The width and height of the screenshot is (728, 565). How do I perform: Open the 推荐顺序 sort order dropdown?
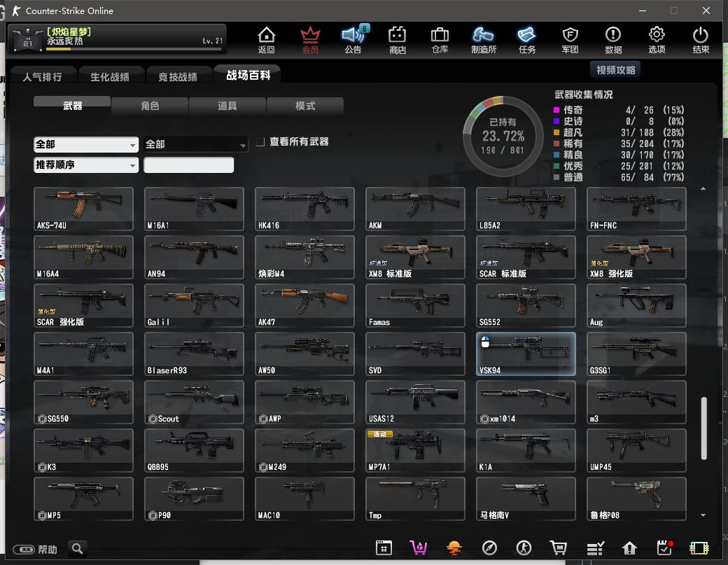click(x=86, y=165)
